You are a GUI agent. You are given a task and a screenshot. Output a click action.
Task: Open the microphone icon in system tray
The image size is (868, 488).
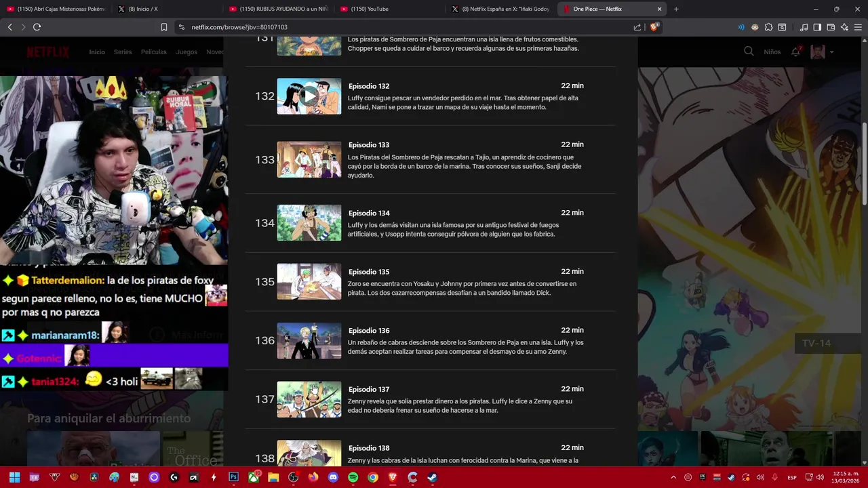(774, 477)
